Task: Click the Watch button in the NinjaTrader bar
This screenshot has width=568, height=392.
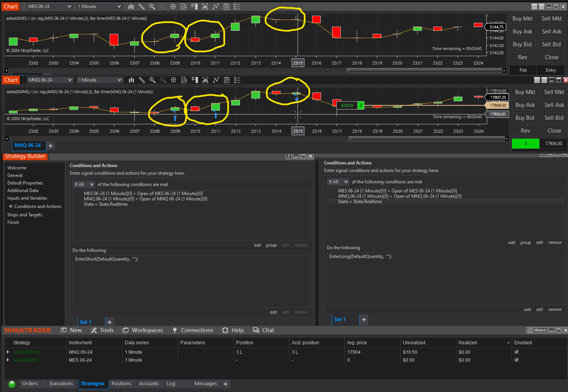Action: point(537,330)
